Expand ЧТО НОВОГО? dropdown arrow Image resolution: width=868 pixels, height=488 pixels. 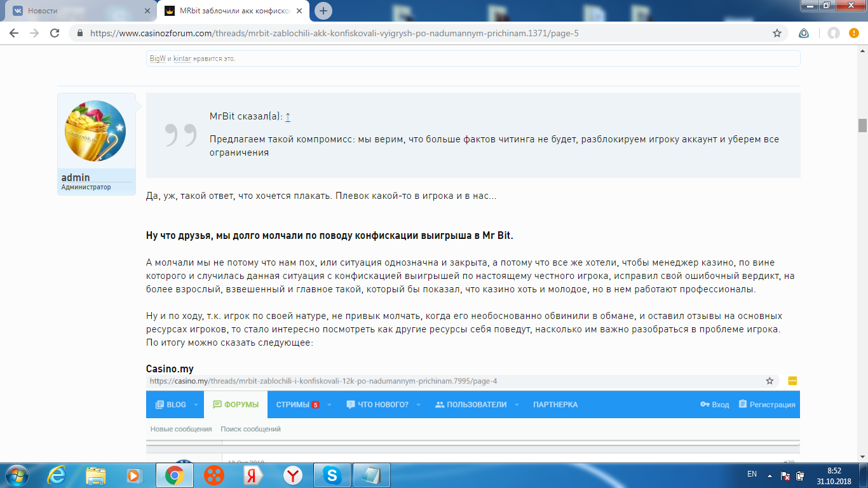tap(417, 404)
